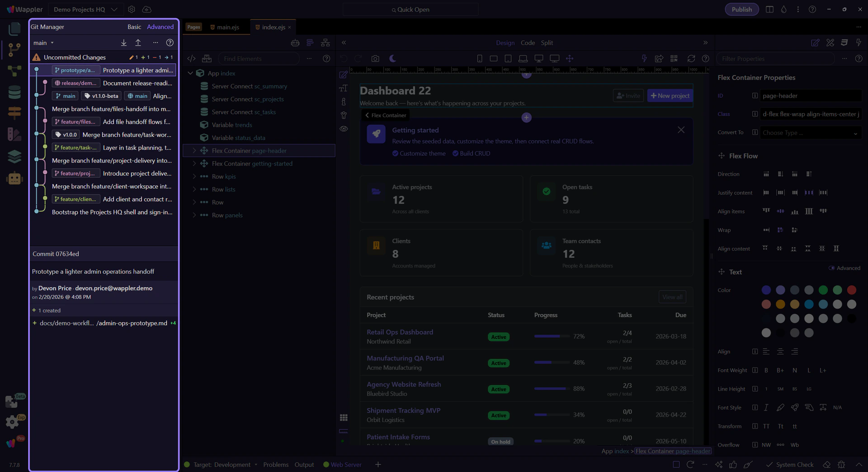Toggle the Advanced text options switch
The width and height of the screenshot is (868, 472).
point(831,268)
